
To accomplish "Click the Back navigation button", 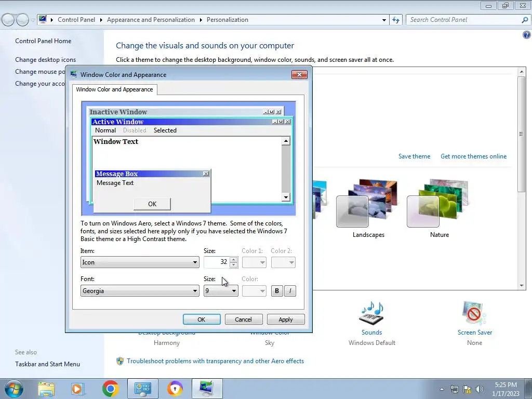I will [8, 20].
